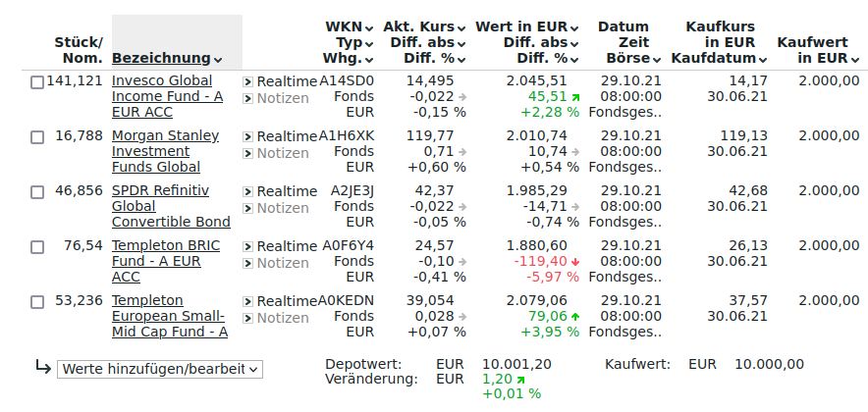Click Realtime arrow icon for SPDR Refinitiv
The image size is (868, 412).
pyautogui.click(x=248, y=191)
